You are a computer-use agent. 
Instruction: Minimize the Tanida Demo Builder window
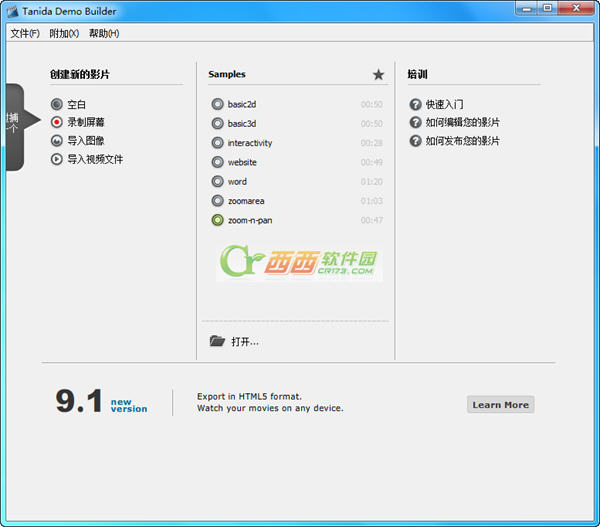pos(527,8)
